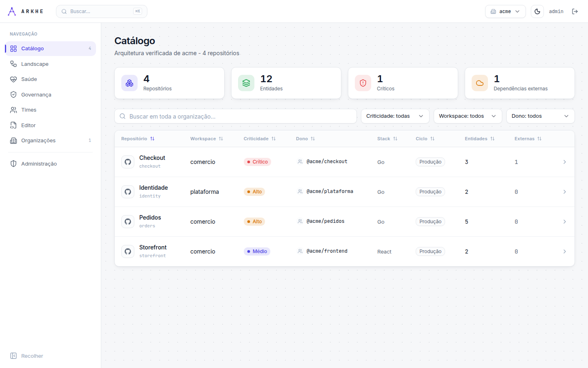Screen dimensions: 588x368
Task: Expand the Identidade row chevron
Action: [565, 192]
